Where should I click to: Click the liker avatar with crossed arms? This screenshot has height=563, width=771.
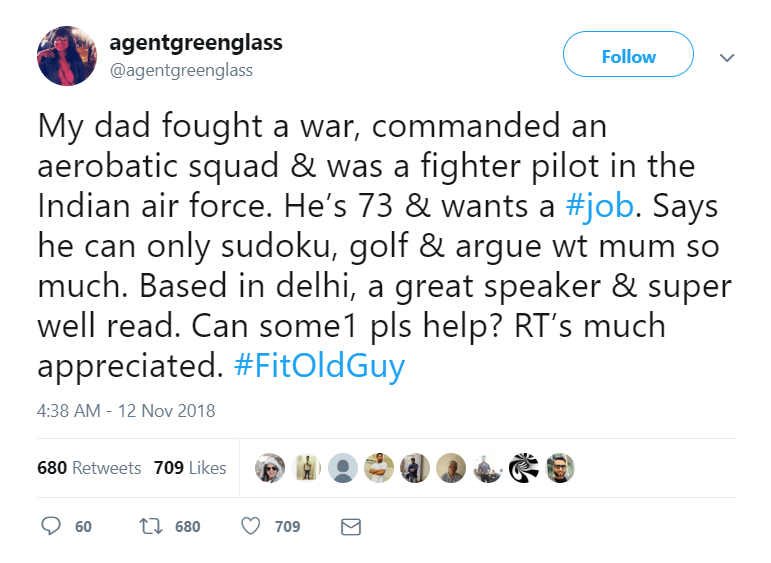click(x=379, y=468)
